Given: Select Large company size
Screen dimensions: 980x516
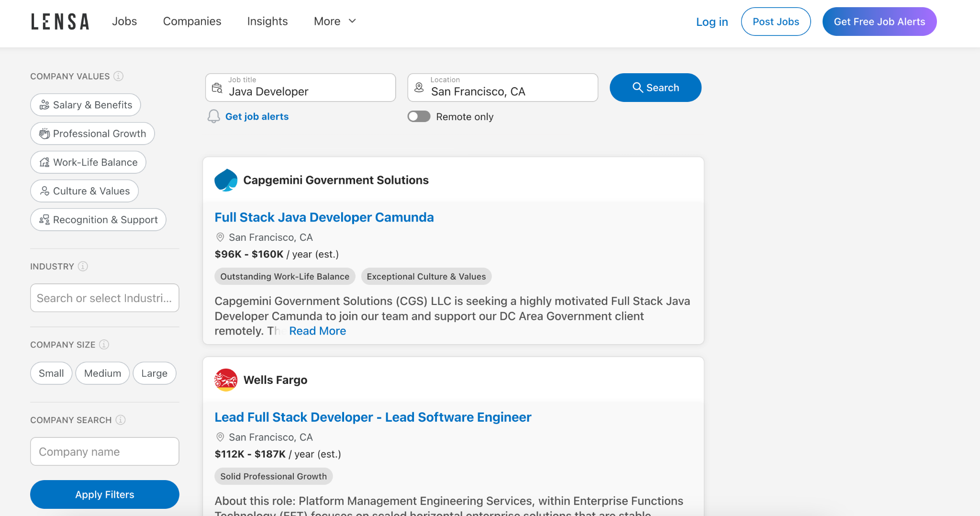Looking at the screenshot, I should point(155,373).
